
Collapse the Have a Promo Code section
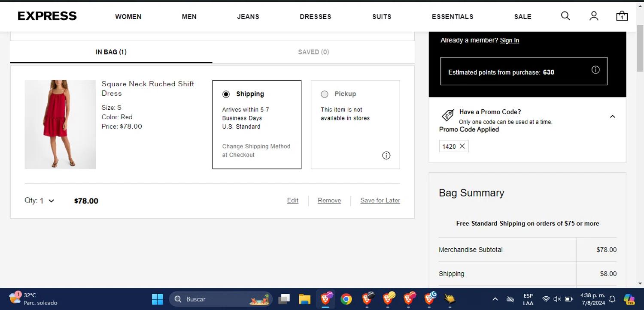613,116
